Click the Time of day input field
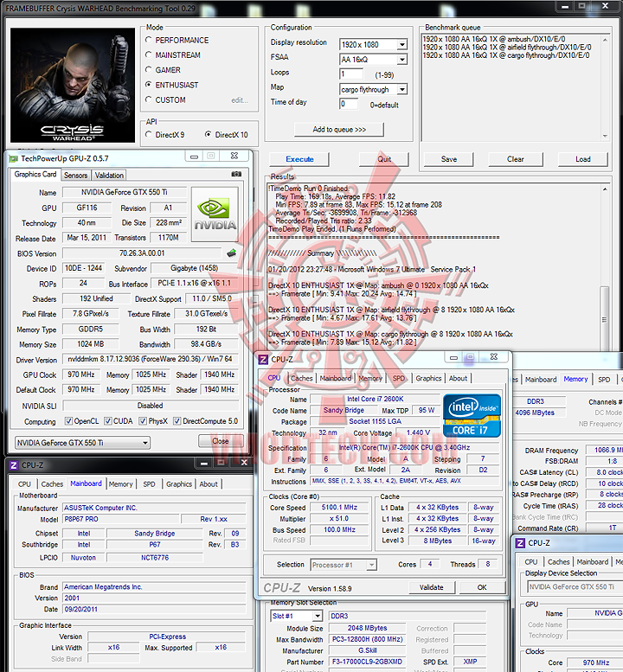623x672 pixels. click(349, 104)
